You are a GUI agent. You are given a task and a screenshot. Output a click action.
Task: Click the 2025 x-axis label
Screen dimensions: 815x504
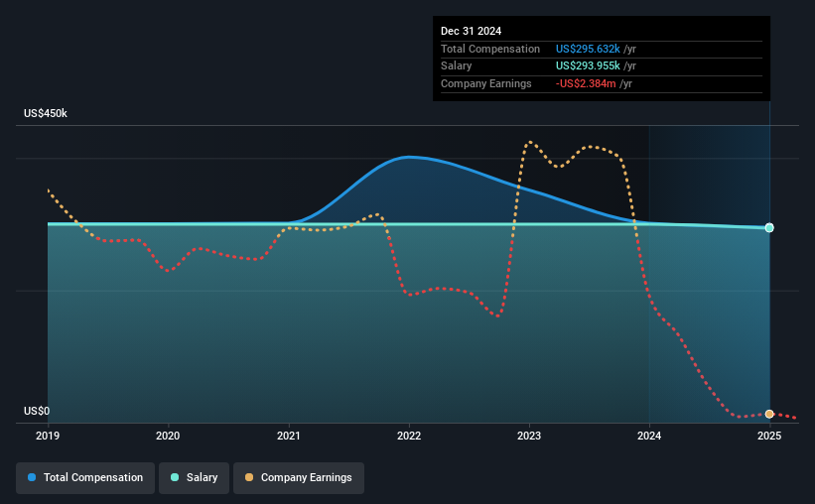769,436
